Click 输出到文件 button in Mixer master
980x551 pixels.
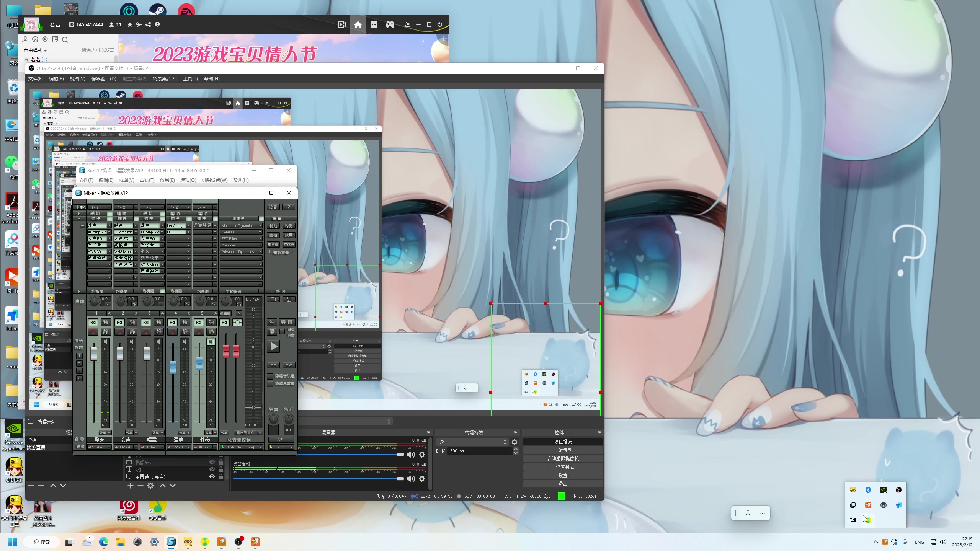245,433
